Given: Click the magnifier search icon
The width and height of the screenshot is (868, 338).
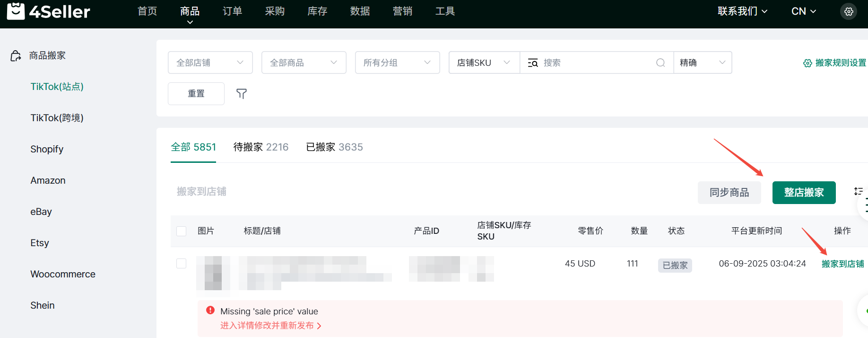Looking at the screenshot, I should pyautogui.click(x=660, y=63).
